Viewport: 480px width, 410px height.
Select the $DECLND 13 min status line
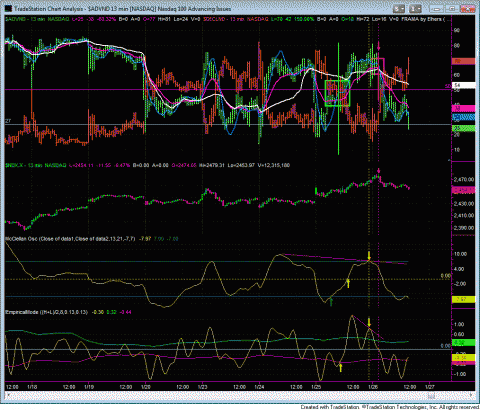tap(302, 19)
